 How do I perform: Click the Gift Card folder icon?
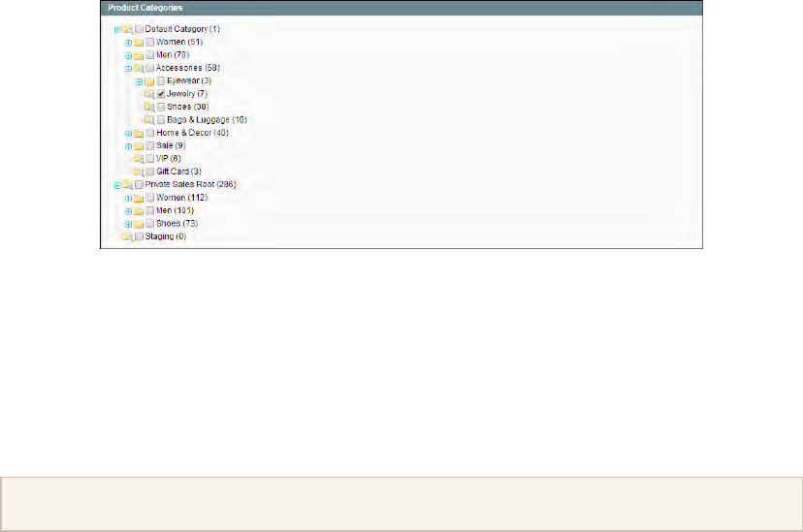139,172
